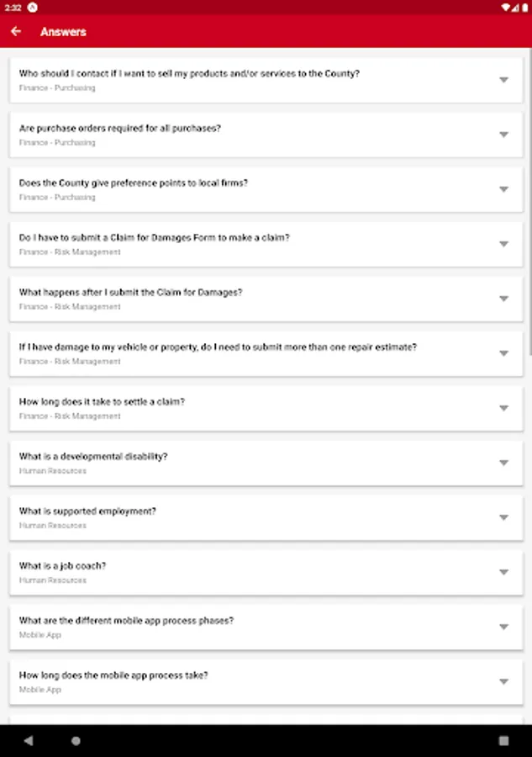Tap the back arrow in the Answers toolbar
The image size is (532, 757).
(16, 31)
